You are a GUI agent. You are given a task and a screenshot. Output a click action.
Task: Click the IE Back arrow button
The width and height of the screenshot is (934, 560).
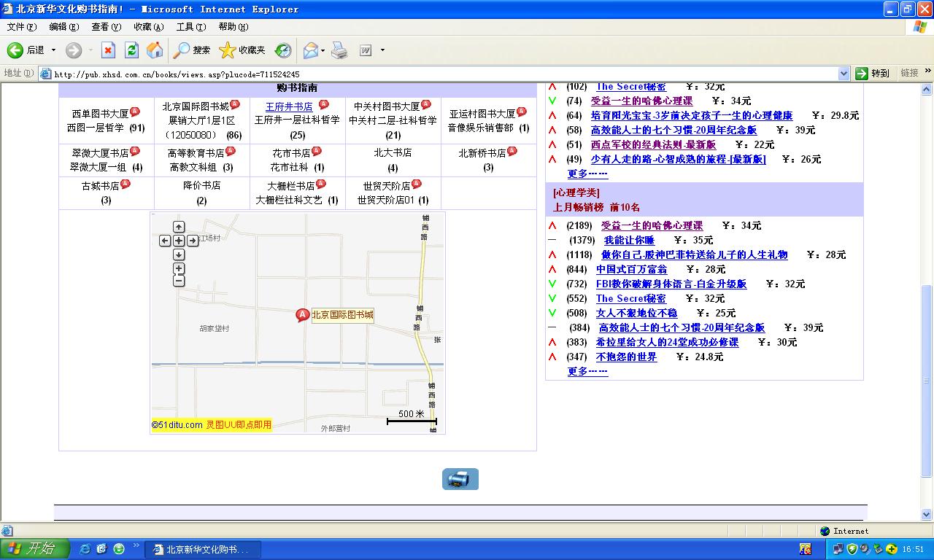tap(15, 50)
